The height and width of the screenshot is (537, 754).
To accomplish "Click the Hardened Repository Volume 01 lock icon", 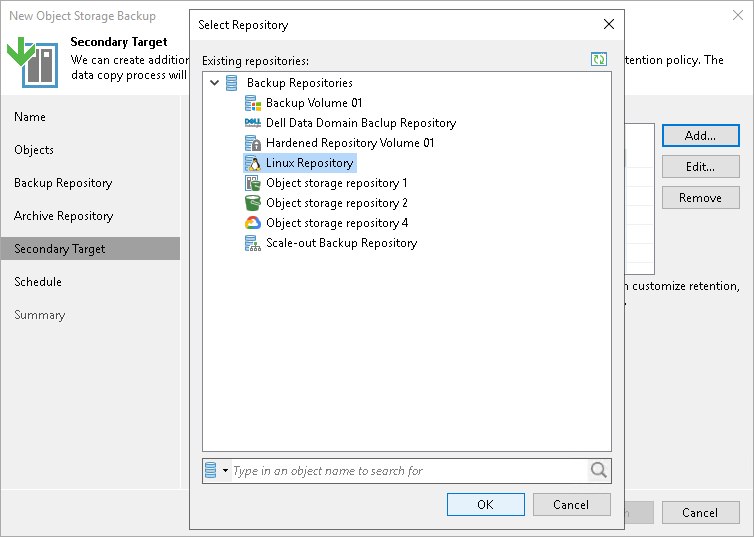I will coord(253,143).
